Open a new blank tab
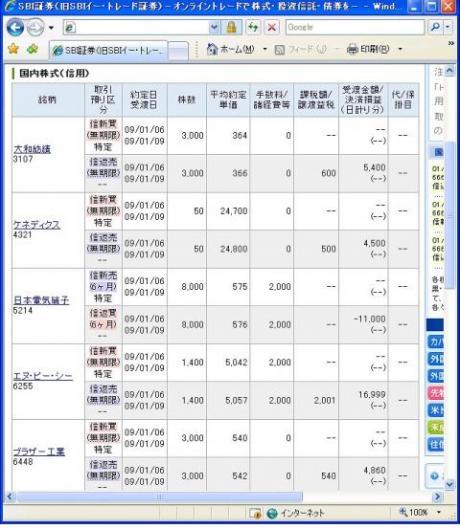Screen dimensions: 460x529 (x=178, y=51)
